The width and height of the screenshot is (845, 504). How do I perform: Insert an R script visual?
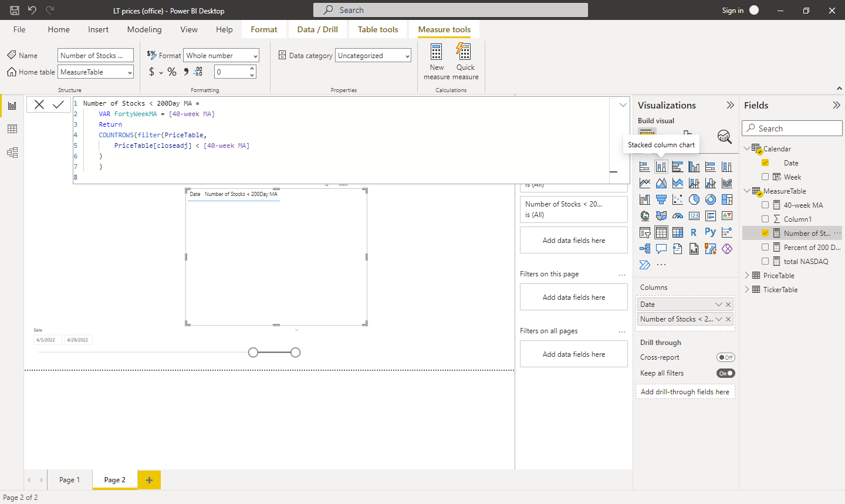[694, 232]
